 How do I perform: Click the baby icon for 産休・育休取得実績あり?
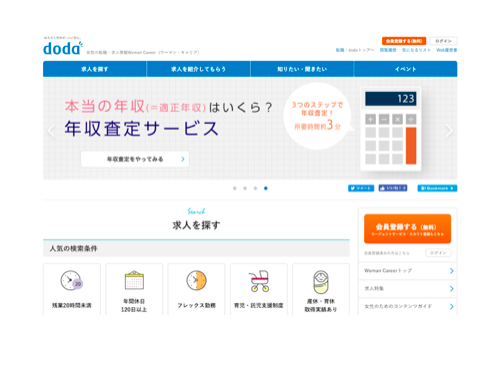(x=321, y=282)
